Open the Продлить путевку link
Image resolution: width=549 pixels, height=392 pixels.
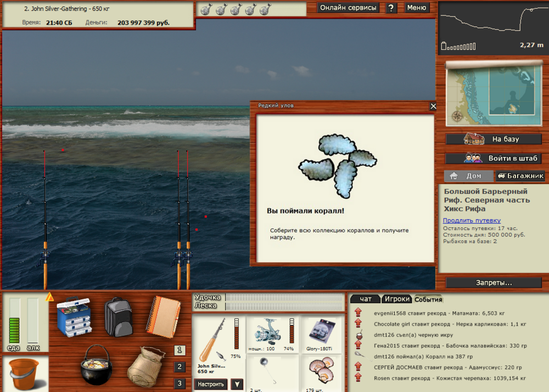pos(472,220)
